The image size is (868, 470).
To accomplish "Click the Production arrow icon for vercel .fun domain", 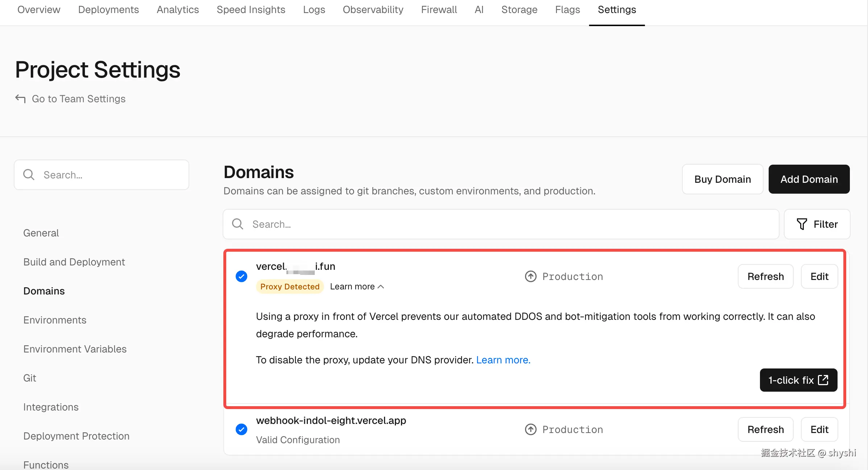I will (531, 276).
